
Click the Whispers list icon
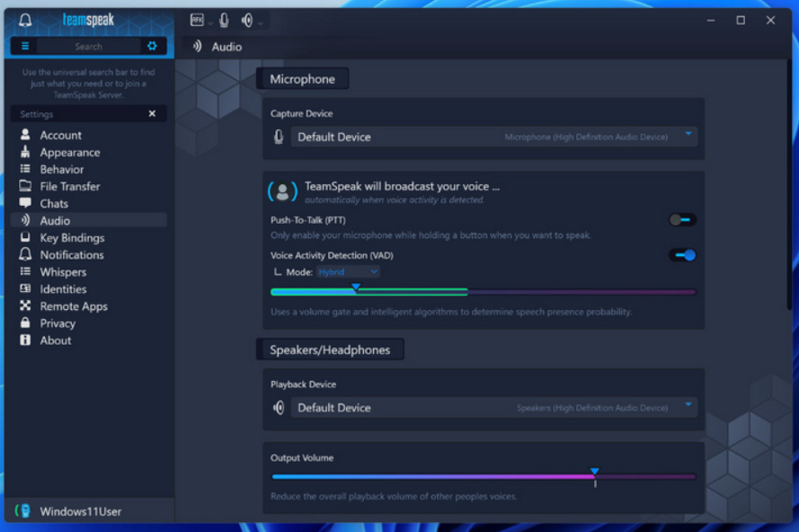point(25,271)
